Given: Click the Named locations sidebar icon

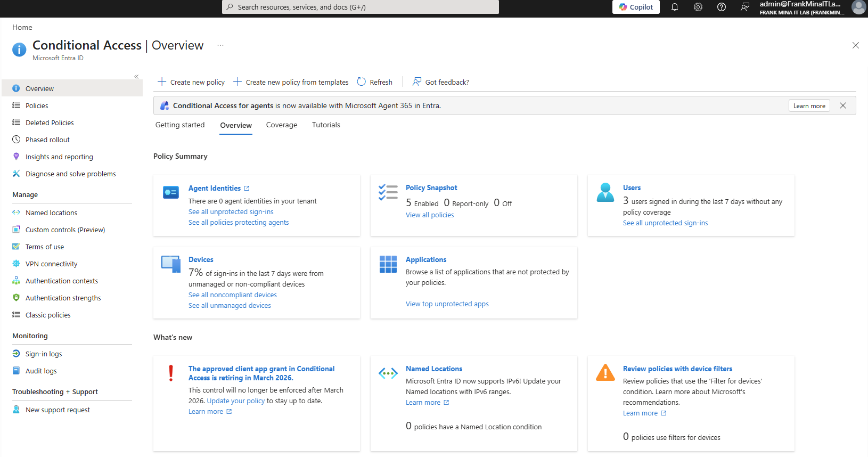Looking at the screenshot, I should pyautogui.click(x=16, y=213).
